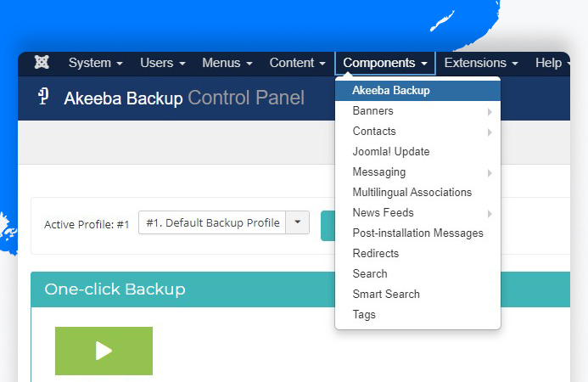
Task: Expand the Messaging submenu arrow
Action: click(x=490, y=173)
